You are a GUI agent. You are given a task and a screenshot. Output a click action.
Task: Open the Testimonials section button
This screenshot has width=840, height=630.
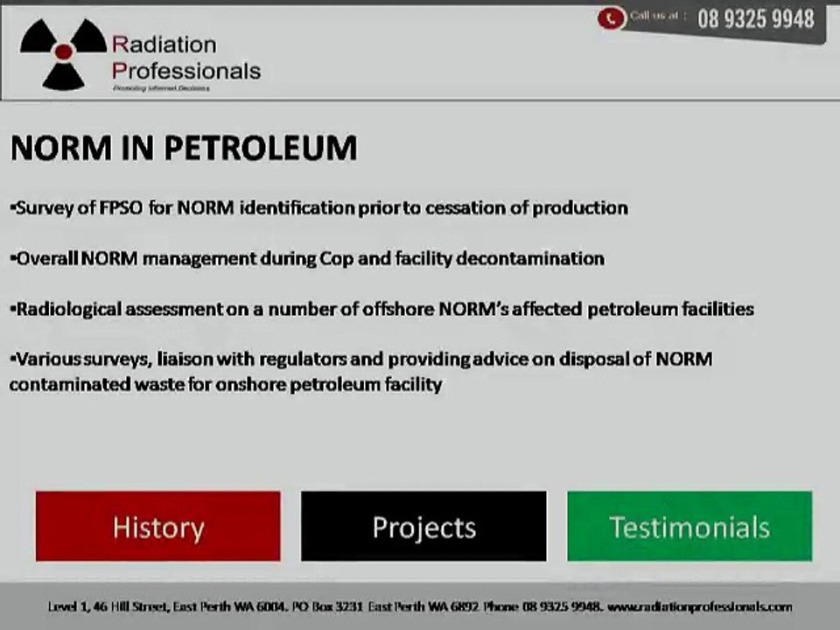tap(689, 526)
